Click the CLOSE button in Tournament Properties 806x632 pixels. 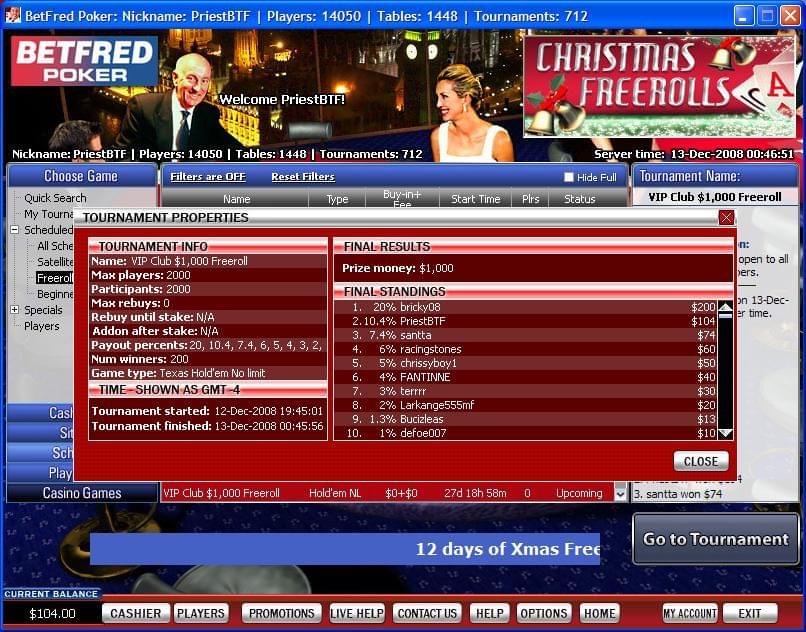pos(701,461)
